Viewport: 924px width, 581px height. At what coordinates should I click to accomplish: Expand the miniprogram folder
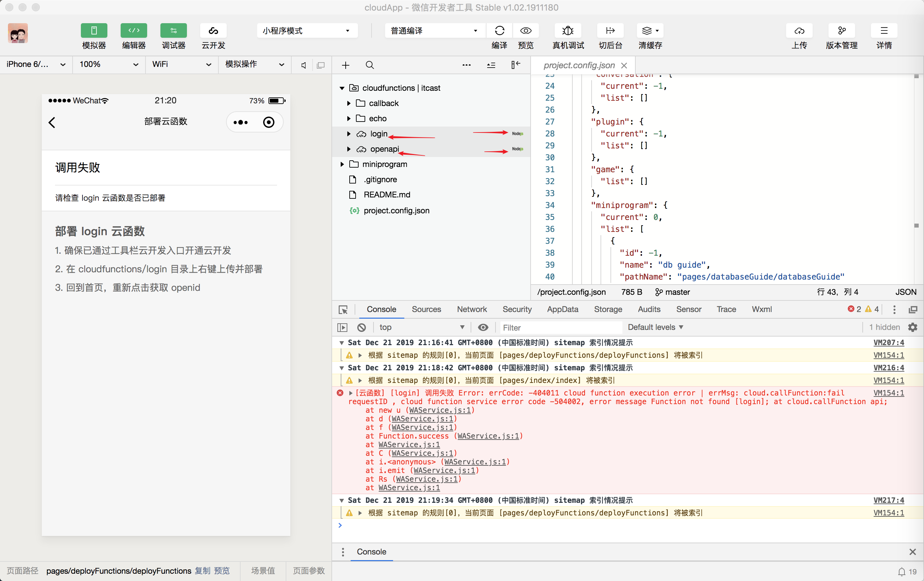click(x=342, y=164)
